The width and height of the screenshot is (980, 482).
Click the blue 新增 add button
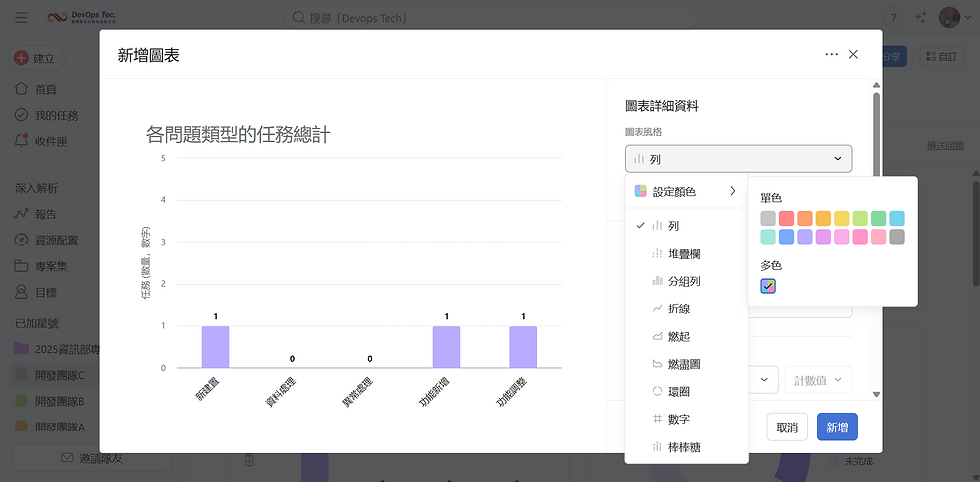(x=837, y=427)
